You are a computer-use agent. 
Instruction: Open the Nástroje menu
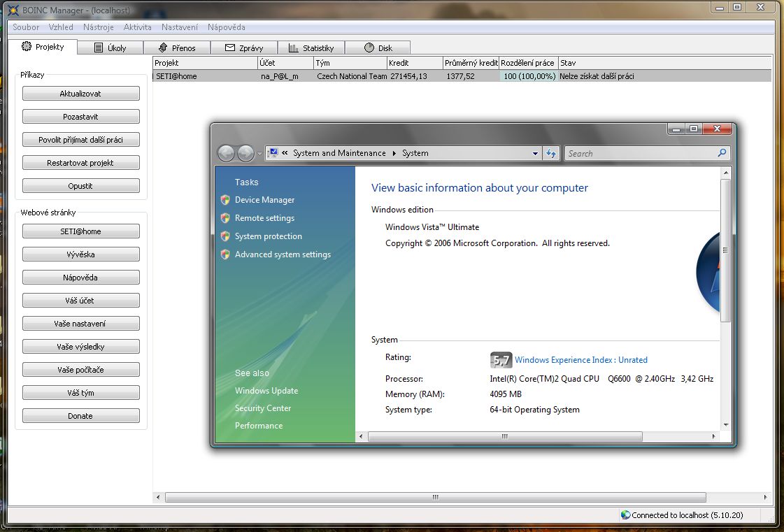click(98, 27)
